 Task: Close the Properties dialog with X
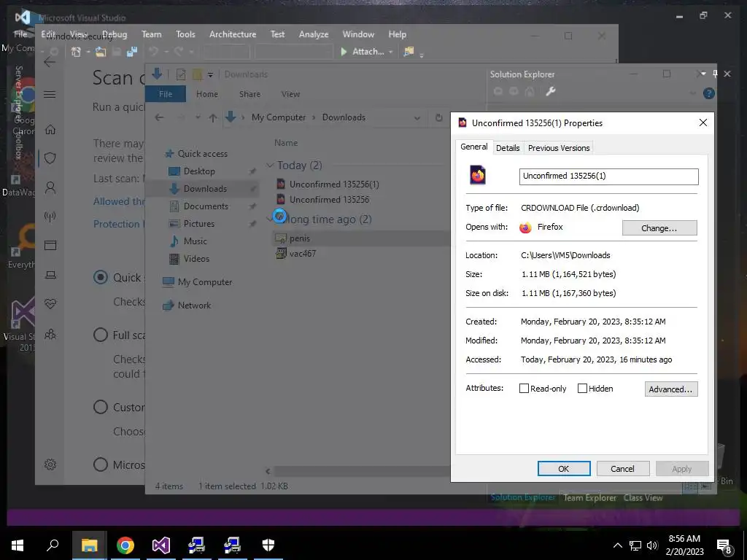(703, 122)
